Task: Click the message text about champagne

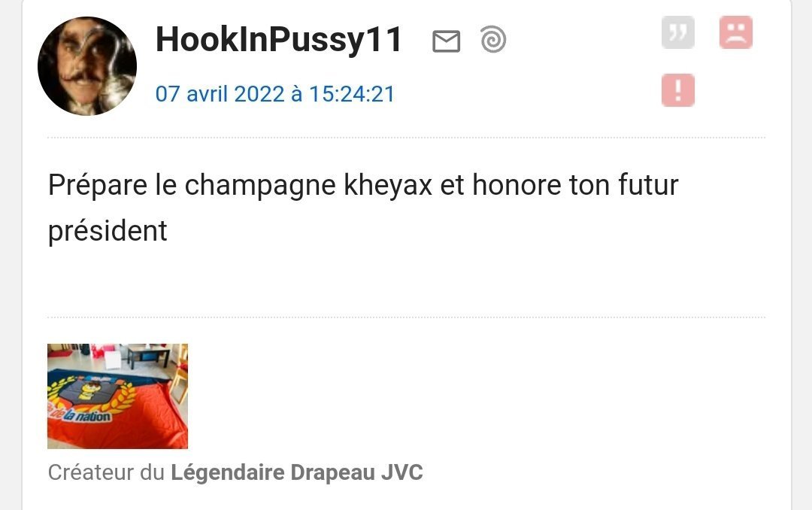Action: coord(363,208)
